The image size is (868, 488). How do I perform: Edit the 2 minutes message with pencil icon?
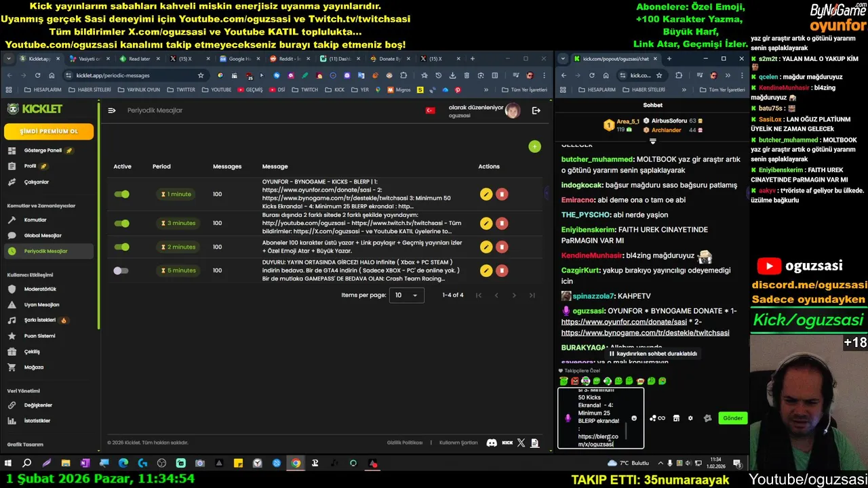click(486, 247)
